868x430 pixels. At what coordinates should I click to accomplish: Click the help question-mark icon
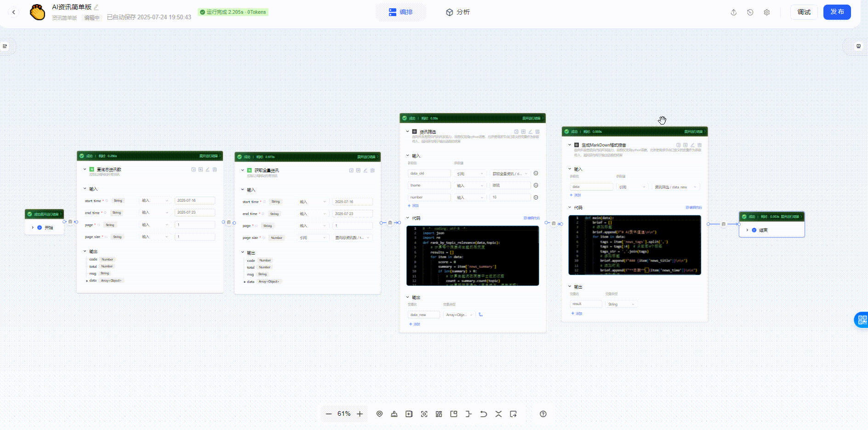tap(543, 414)
